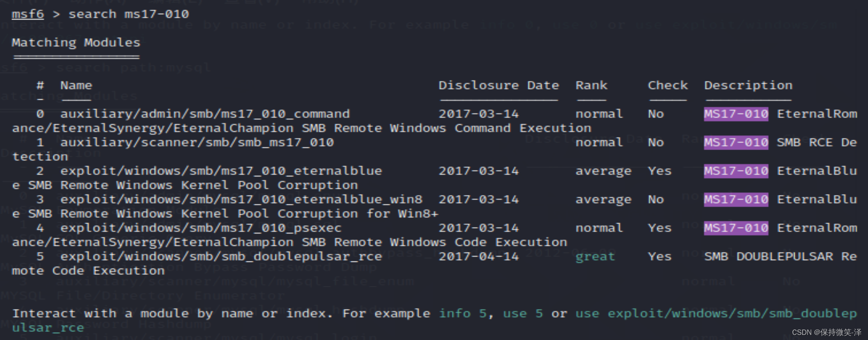Click the green 'ulsar_rce' continuation text
The width and height of the screenshot is (868, 340).
tap(48, 327)
